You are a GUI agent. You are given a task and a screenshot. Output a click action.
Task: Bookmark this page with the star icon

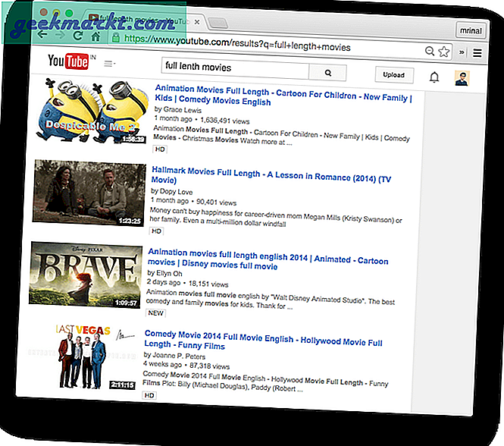[445, 52]
